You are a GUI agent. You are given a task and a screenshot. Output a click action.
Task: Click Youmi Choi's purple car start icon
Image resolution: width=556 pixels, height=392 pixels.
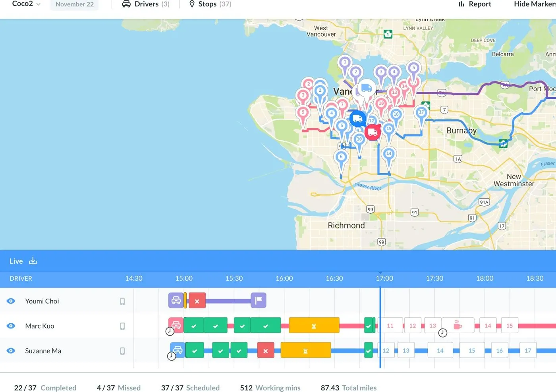(176, 301)
